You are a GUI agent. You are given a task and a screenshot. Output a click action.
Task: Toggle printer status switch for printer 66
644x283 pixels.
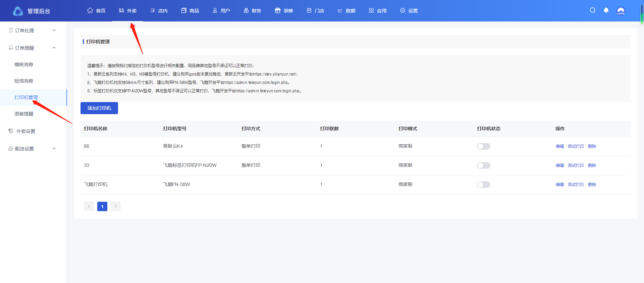483,146
